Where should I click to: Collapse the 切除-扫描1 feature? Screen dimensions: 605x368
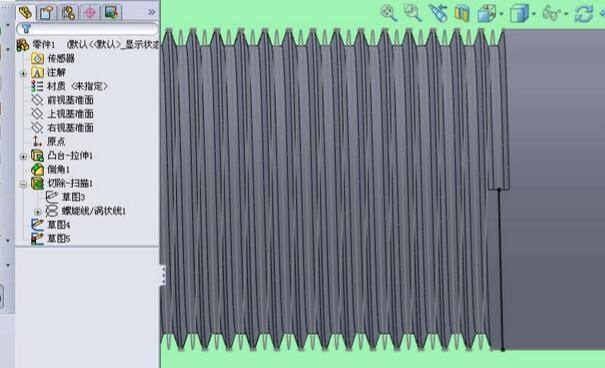coord(23,184)
